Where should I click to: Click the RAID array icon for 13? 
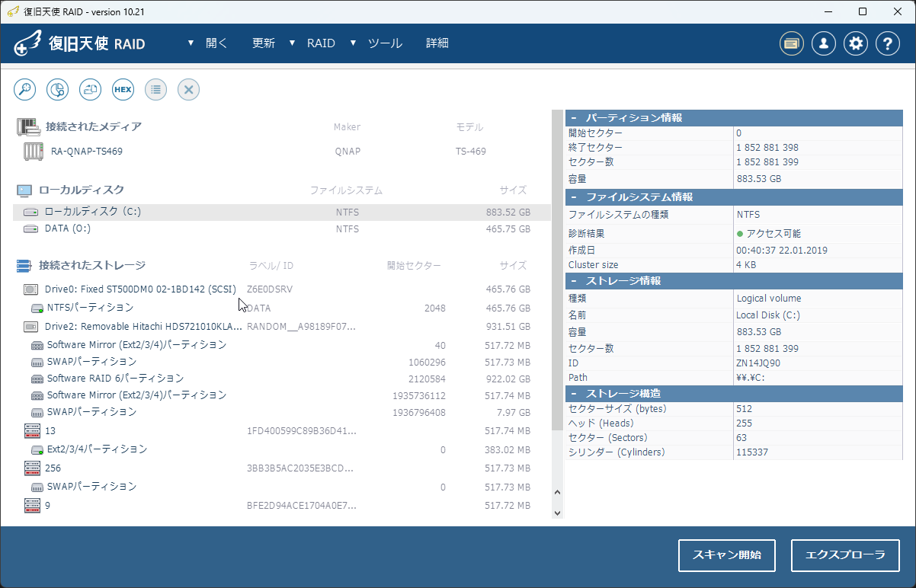point(32,431)
